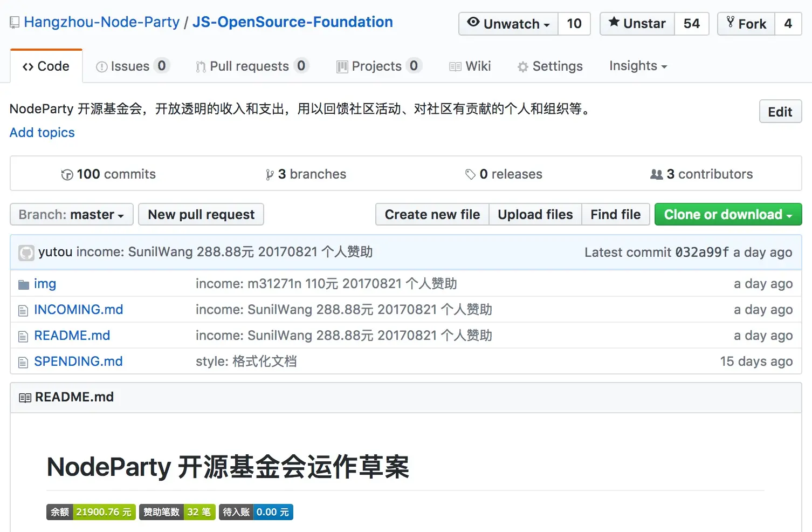Click the img folder icon
812x532 pixels.
[23, 284]
